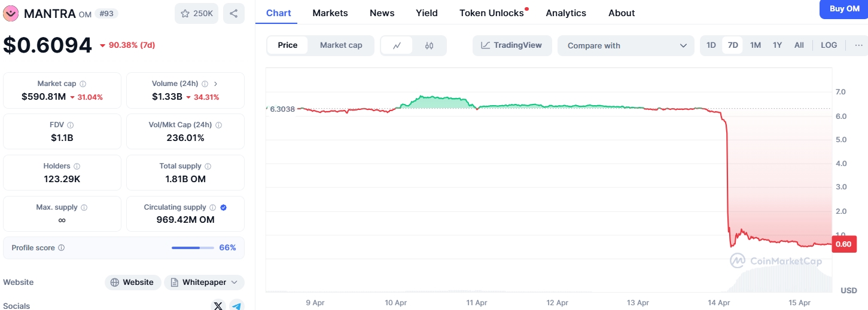Click the MANTRA coin logo icon
The image size is (868, 310).
[11, 13]
